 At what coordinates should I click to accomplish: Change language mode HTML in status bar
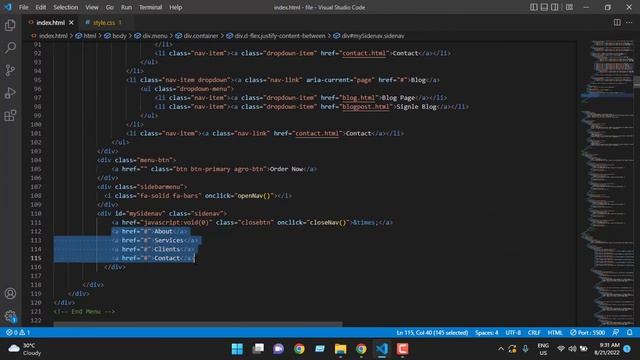coord(555,333)
